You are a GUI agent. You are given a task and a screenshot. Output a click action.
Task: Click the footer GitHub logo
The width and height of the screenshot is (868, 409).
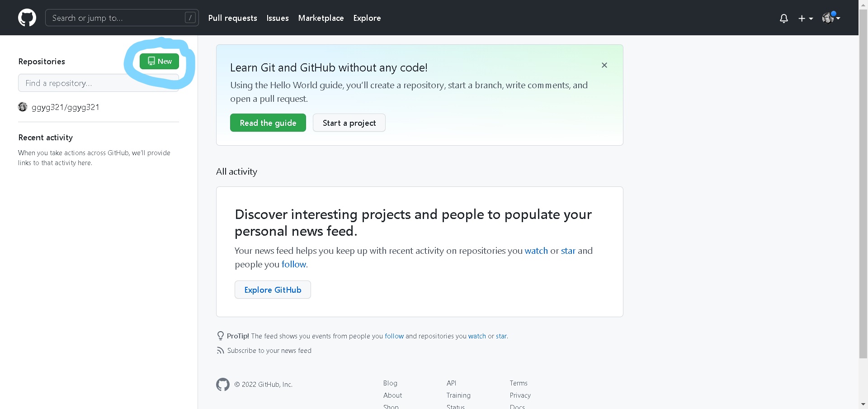pos(223,385)
